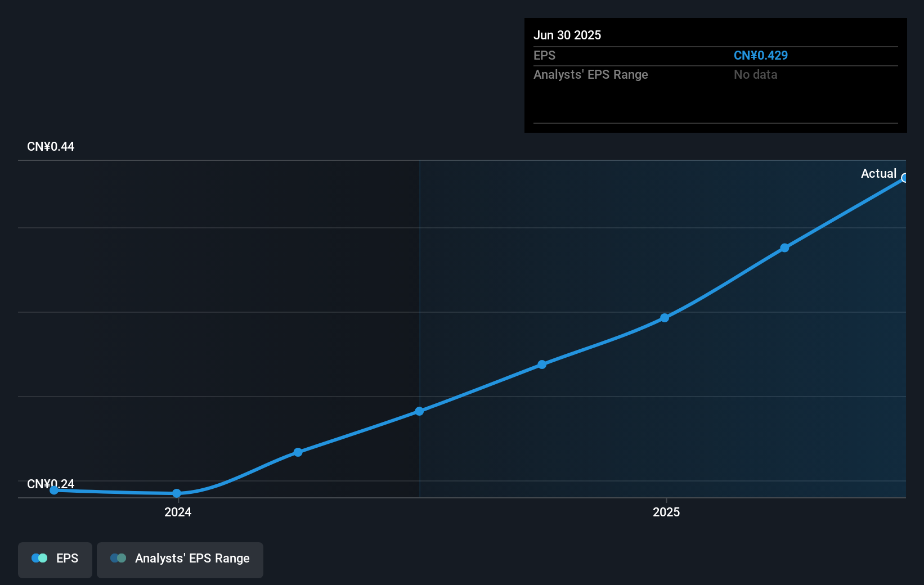This screenshot has width=924, height=585.
Task: Select the EPS legend dot icon
Action: pyautogui.click(x=38, y=558)
